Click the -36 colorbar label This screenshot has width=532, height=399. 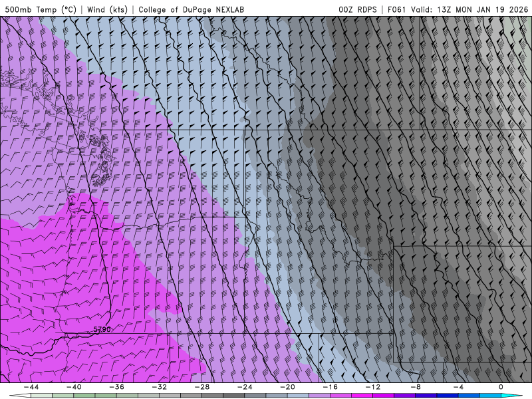(116, 387)
